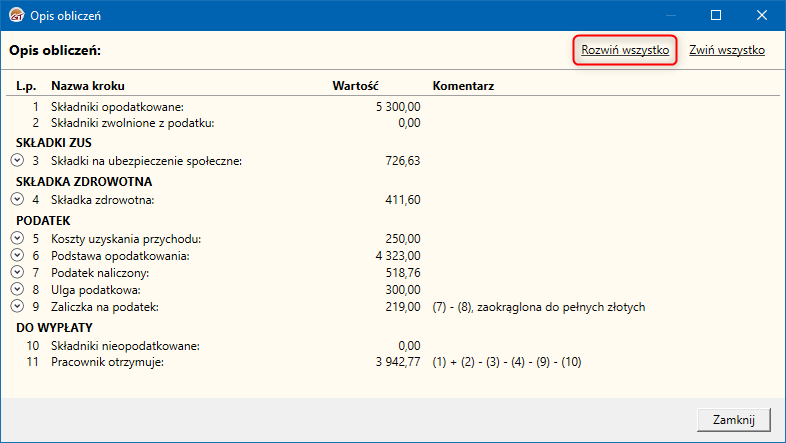Minimize the Opis obliczeń window
This screenshot has width=786, height=443.
click(671, 16)
